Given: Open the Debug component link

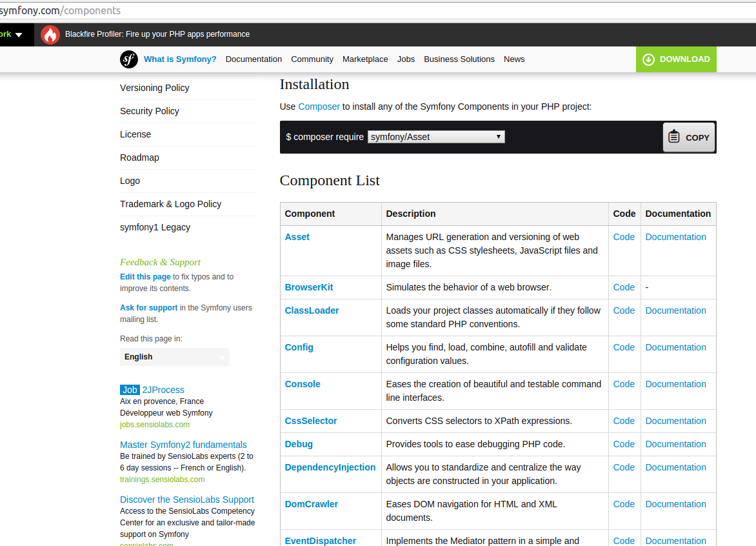Looking at the screenshot, I should tap(299, 444).
